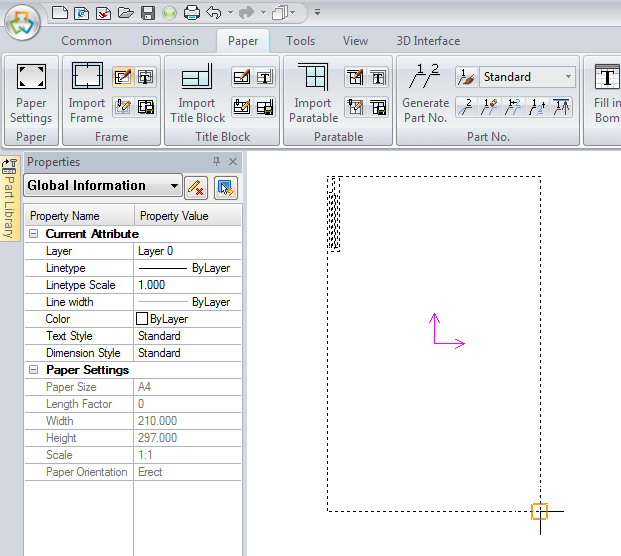Click the Dimension Style Standard value

coord(187,353)
